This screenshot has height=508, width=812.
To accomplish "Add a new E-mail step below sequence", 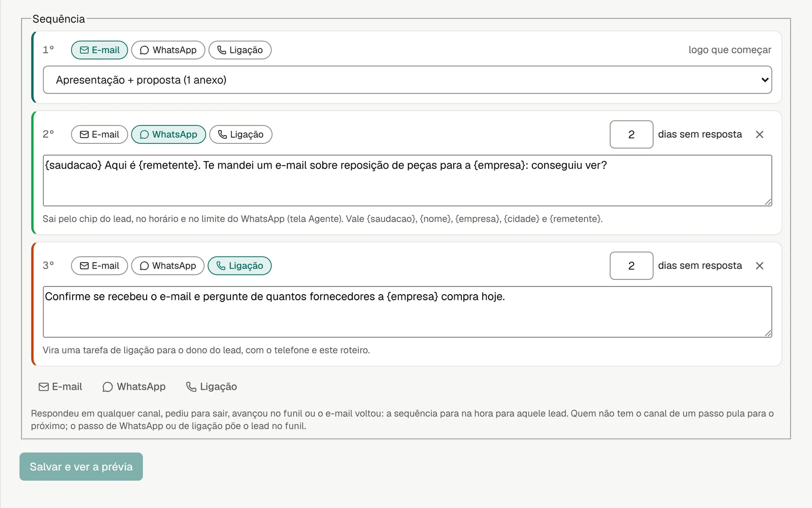I will click(x=60, y=387).
